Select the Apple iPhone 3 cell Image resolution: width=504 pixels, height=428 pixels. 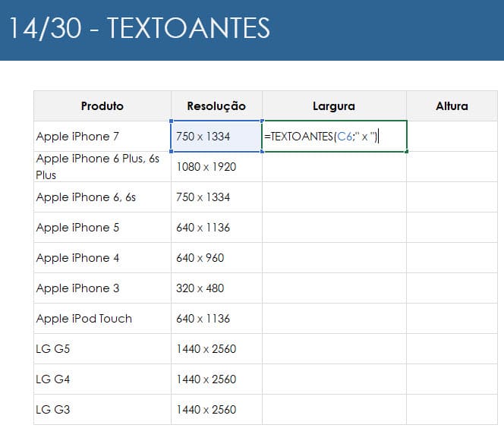click(x=102, y=288)
